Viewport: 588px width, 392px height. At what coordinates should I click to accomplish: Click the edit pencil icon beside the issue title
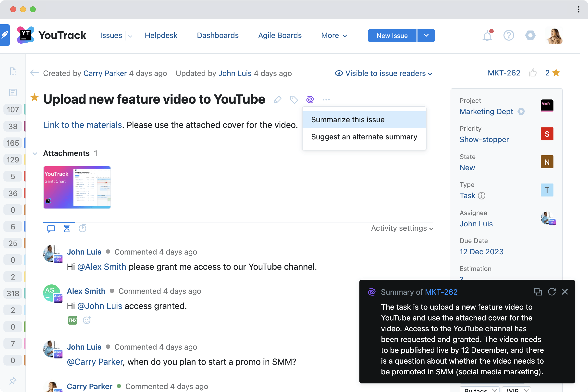click(x=278, y=99)
